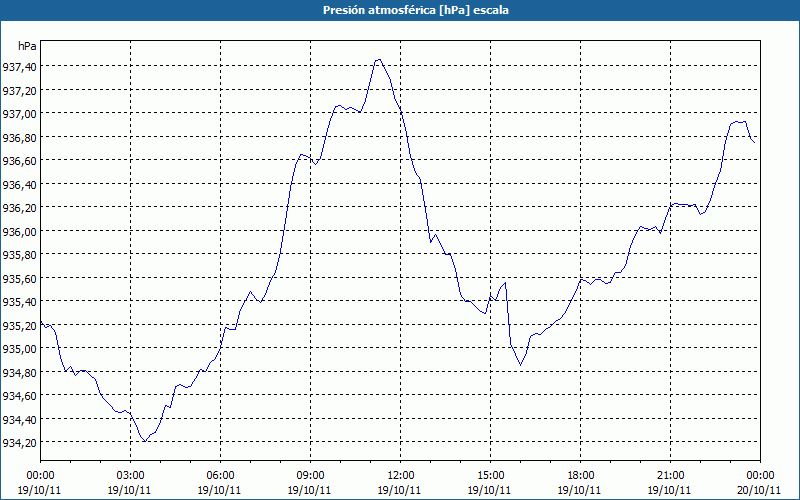This screenshot has height=500, width=800.
Task: Click the 18:00 time label
Action: click(581, 476)
